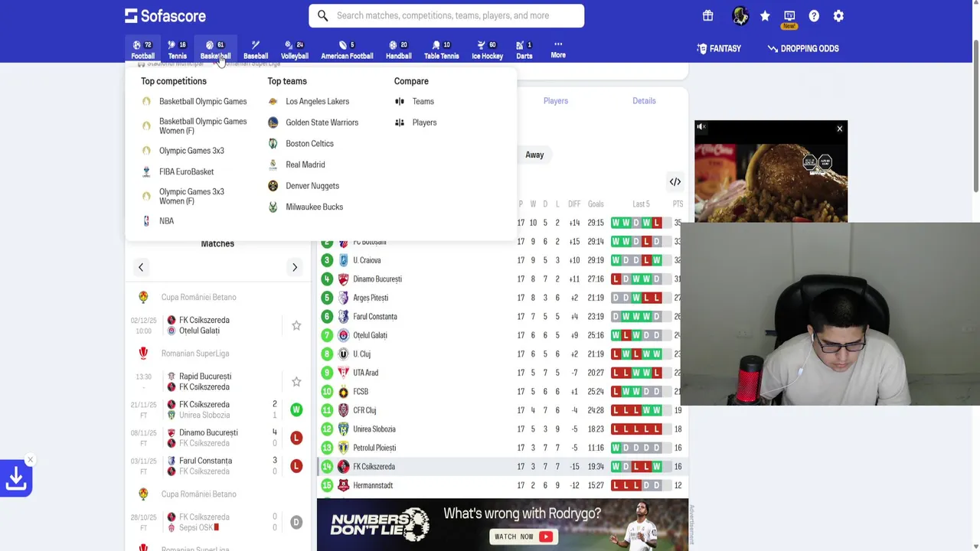Image resolution: width=980 pixels, height=551 pixels.
Task: Open the FANTASY link
Action: coord(719,48)
